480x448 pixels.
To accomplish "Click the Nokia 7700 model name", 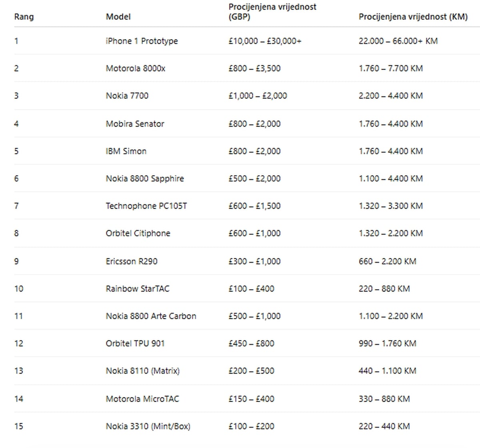I will click(127, 96).
